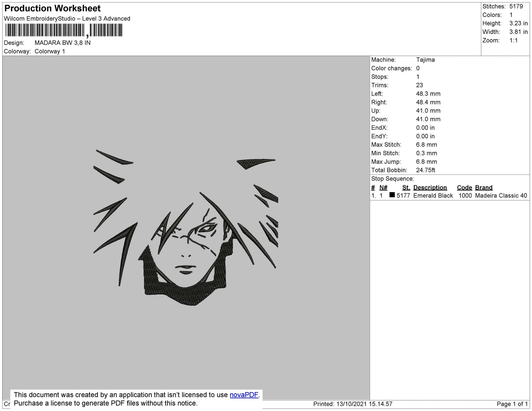The height and width of the screenshot is (411, 532).
Task: Click the 'Max Jump:' label
Action: tap(386, 162)
